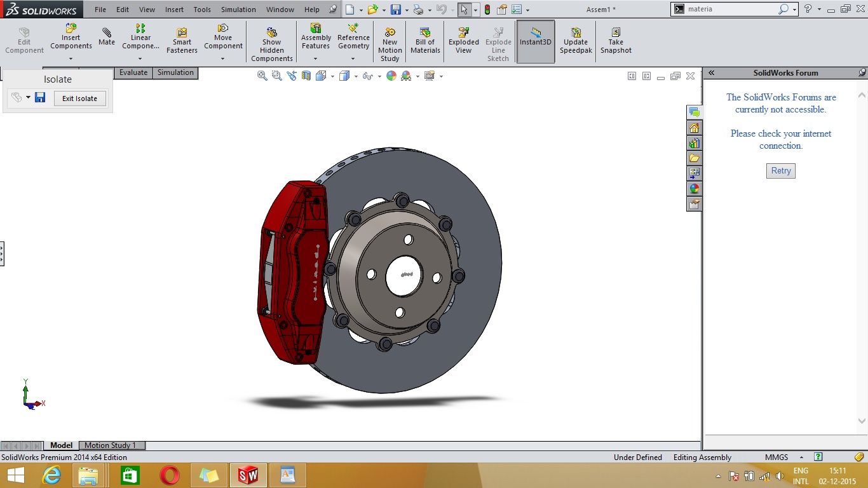Open the Edit menu
Screen dimensions: 868x488
(123, 10)
